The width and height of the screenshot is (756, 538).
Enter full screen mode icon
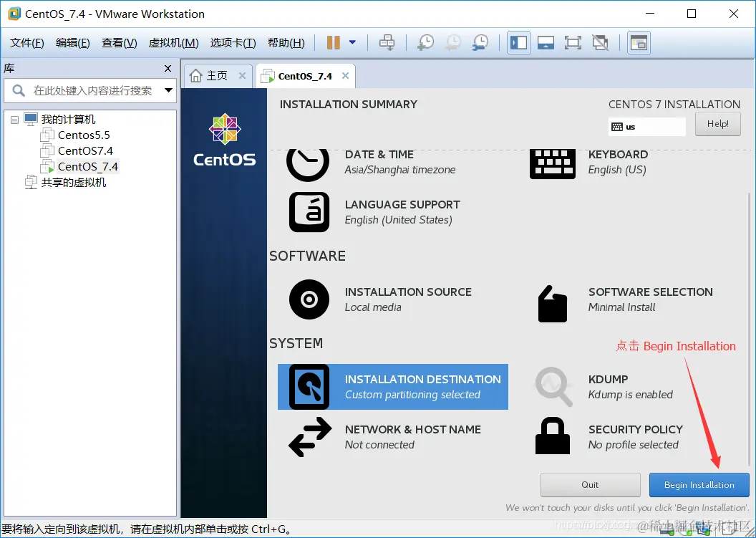(x=573, y=42)
